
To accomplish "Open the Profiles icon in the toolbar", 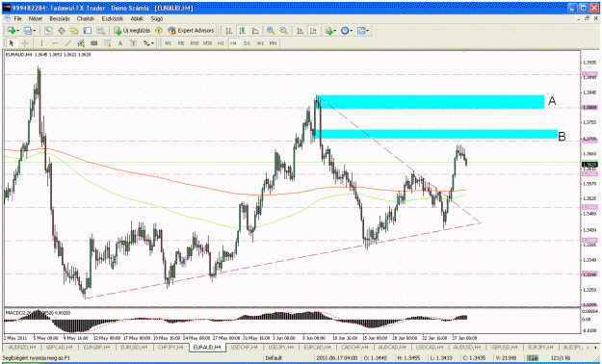I will pyautogui.click(x=27, y=31).
